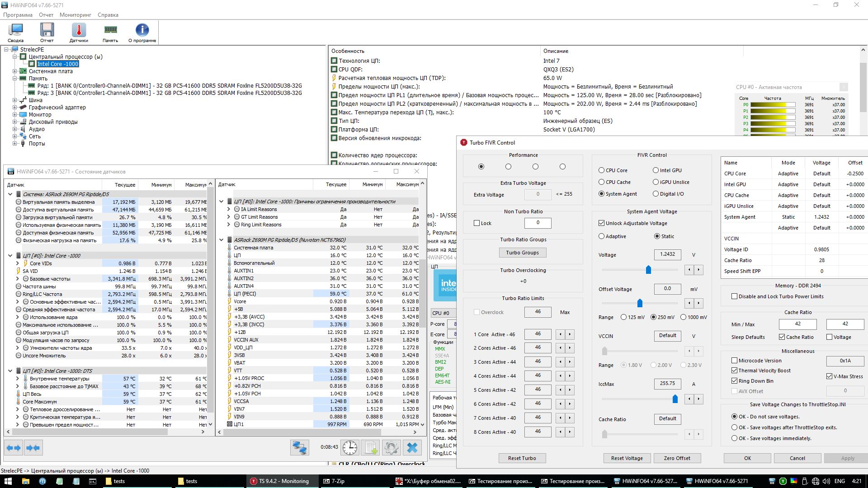Click the Память memory toolbar icon
This screenshot has width=868, height=488.
pyautogui.click(x=110, y=32)
